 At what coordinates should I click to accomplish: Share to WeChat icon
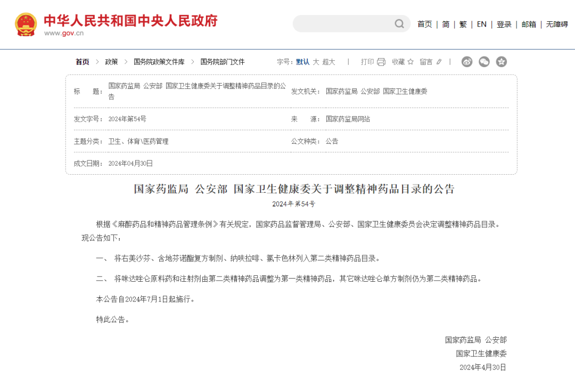484,62
